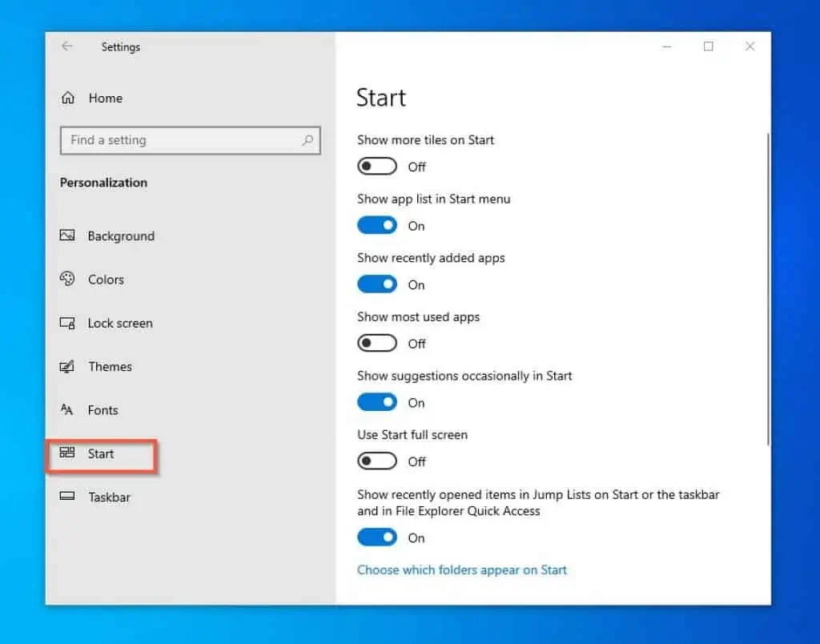
Task: Click the Start tiles icon in sidebar
Action: [x=67, y=453]
